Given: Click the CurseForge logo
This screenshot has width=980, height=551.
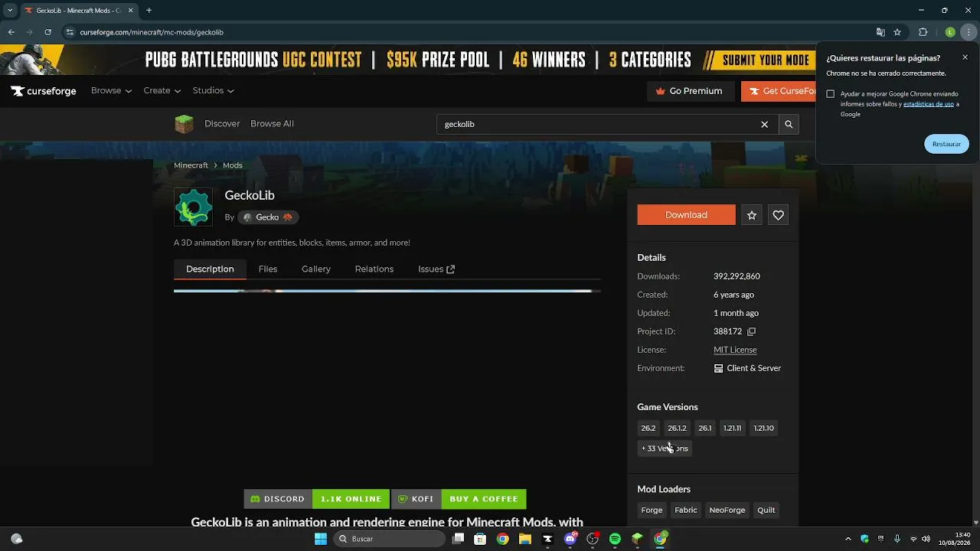Looking at the screenshot, I should 44,91.
